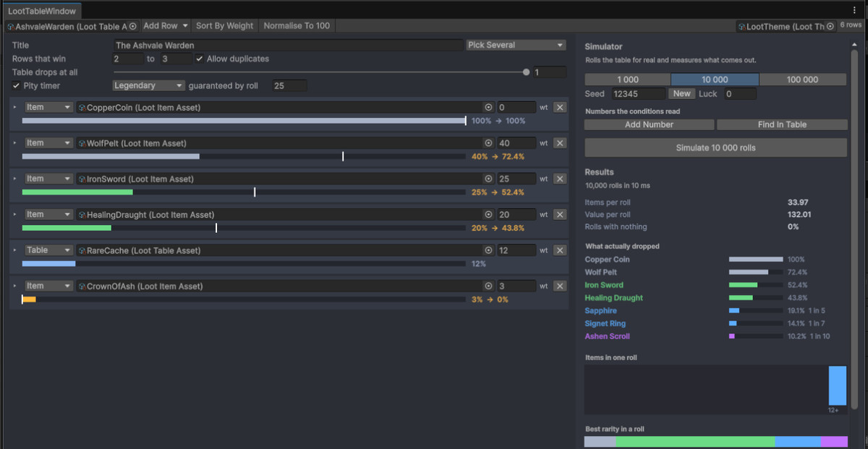
Task: Open object picker for RareCache table asset
Action: point(488,250)
